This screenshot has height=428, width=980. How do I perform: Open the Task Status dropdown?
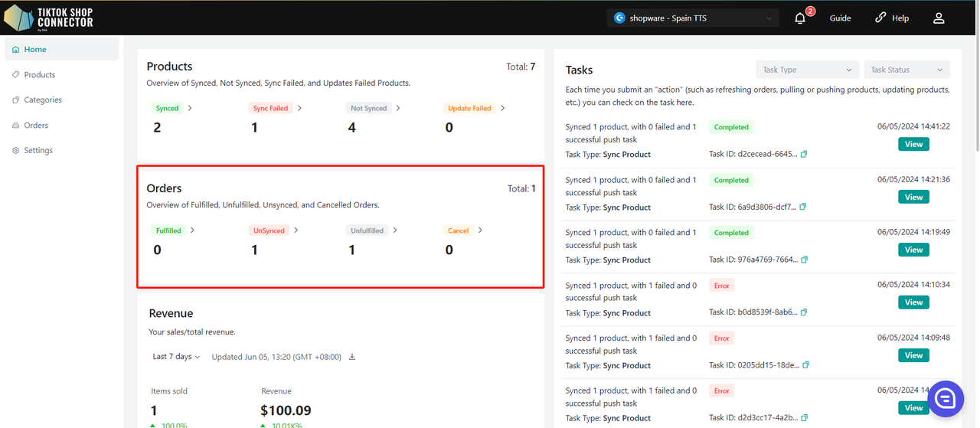[906, 70]
